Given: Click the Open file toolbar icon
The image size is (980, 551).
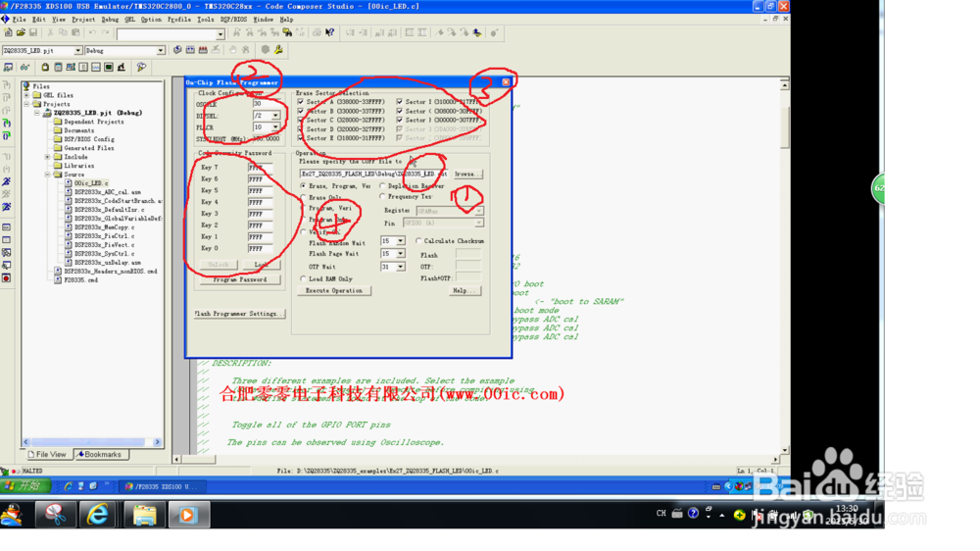Looking at the screenshot, I should point(21,32).
